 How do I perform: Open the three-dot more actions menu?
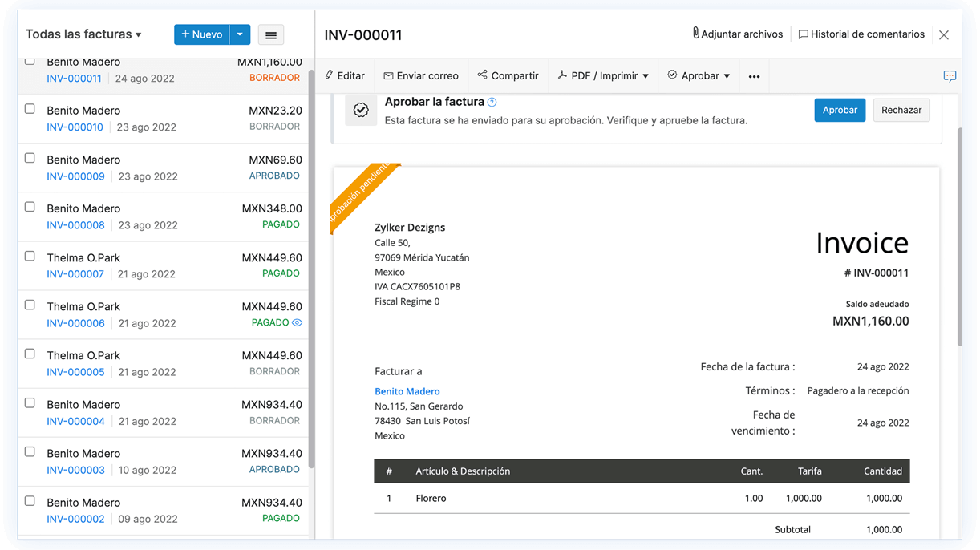(x=754, y=76)
